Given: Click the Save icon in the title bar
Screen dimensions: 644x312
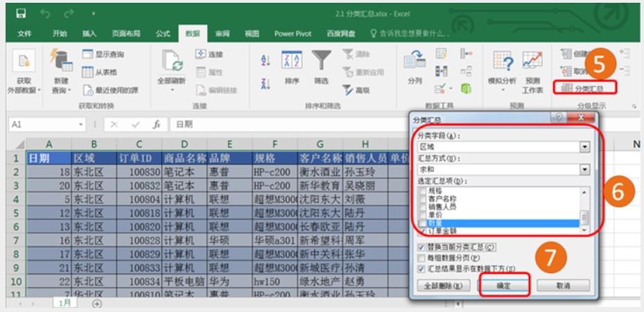Looking at the screenshot, I should tap(21, 13).
